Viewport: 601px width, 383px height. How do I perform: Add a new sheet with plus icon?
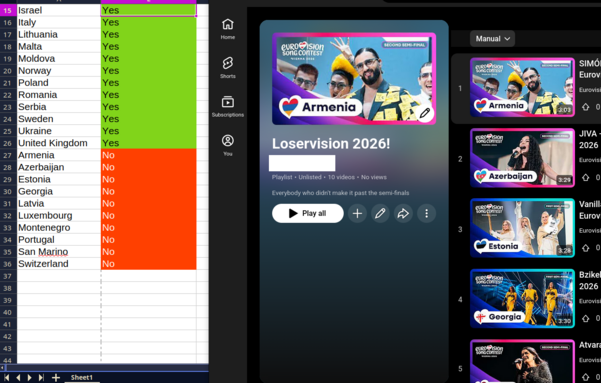click(x=56, y=378)
